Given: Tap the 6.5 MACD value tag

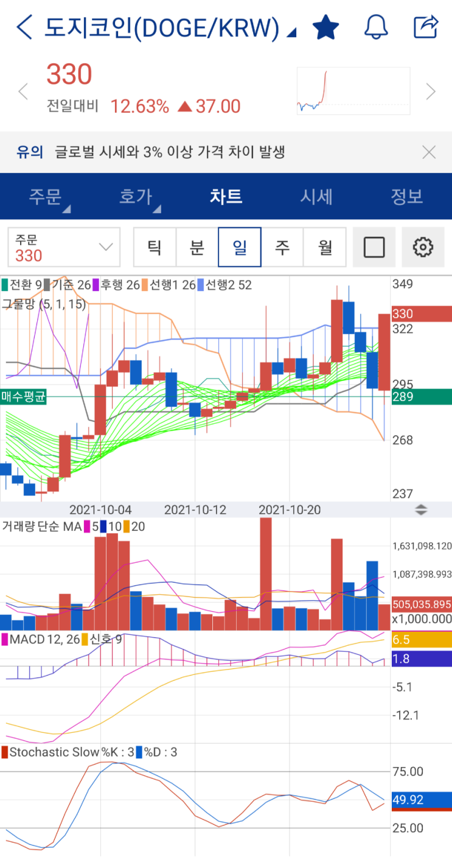Looking at the screenshot, I should pyautogui.click(x=422, y=640).
